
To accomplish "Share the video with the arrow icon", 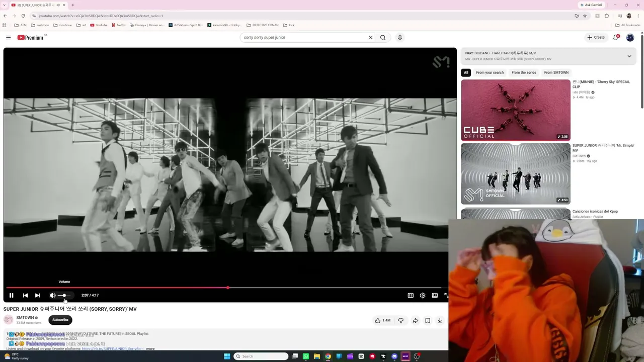I will [416, 320].
